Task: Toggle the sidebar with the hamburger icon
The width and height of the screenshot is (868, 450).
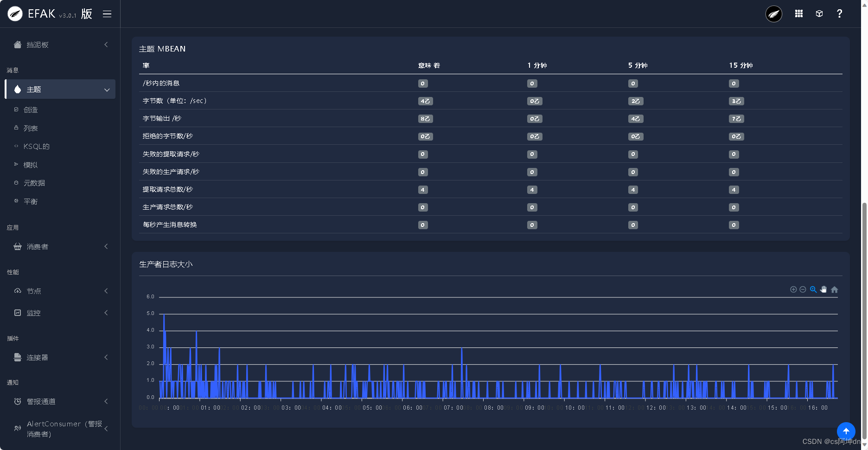Action: coord(107,14)
